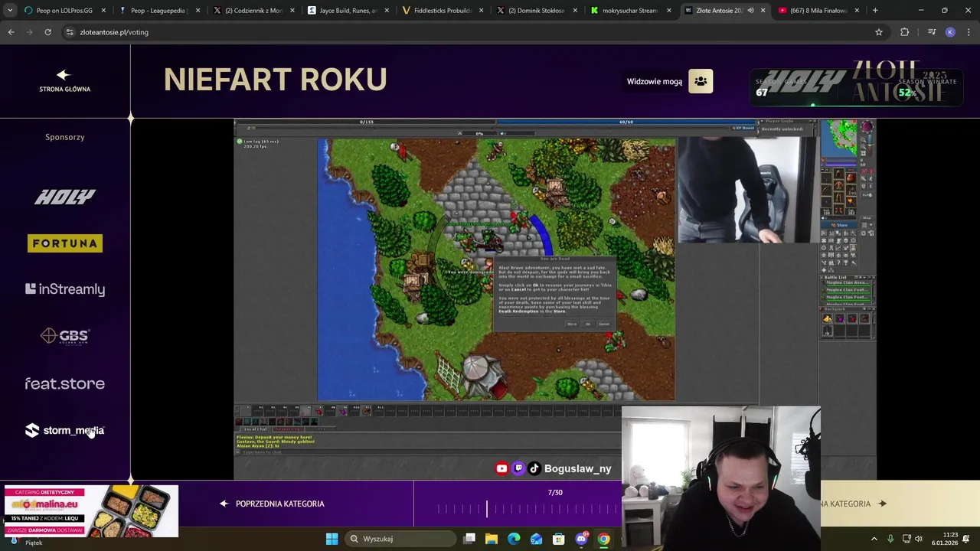Open feat.store sponsor logo
Image resolution: width=980 pixels, height=551 pixels.
point(64,383)
